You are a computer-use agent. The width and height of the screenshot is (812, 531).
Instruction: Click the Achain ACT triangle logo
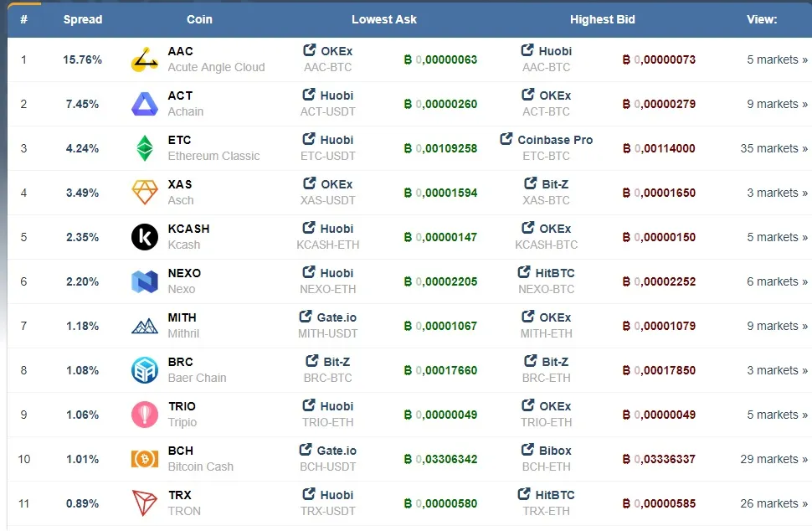(x=145, y=104)
